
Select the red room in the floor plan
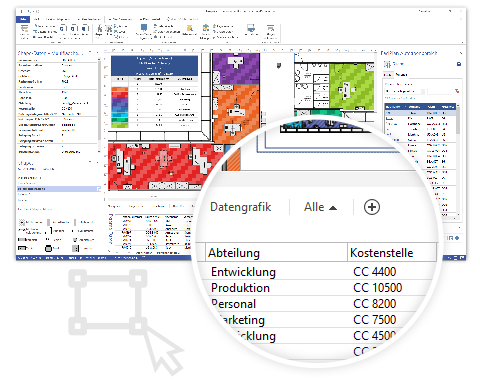[163, 166]
